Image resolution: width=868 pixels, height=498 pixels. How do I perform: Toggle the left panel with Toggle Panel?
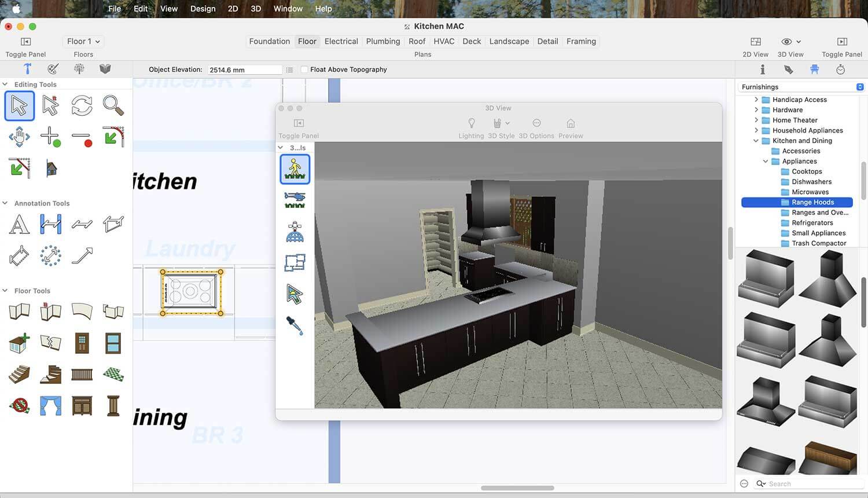click(25, 42)
